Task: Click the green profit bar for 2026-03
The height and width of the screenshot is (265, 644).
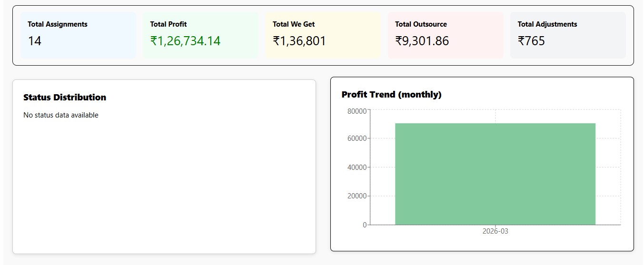Action: coord(495,174)
